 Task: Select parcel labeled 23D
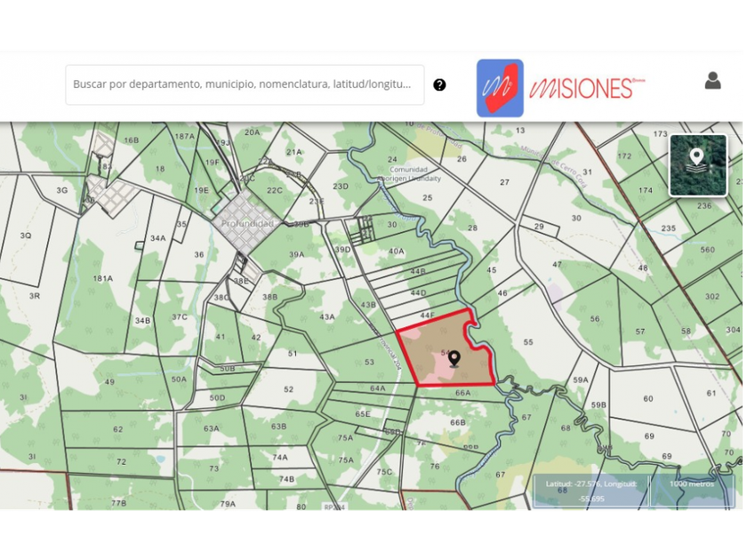pos(340,186)
